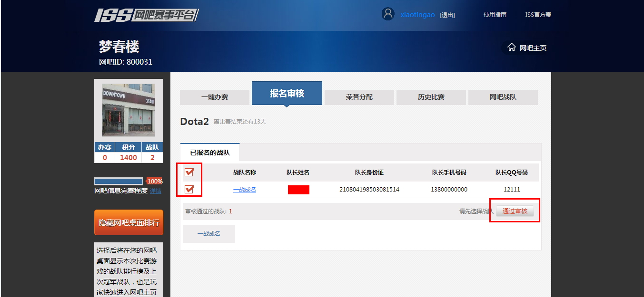
Task: Open the 使用指南 guide link
Action: point(495,15)
